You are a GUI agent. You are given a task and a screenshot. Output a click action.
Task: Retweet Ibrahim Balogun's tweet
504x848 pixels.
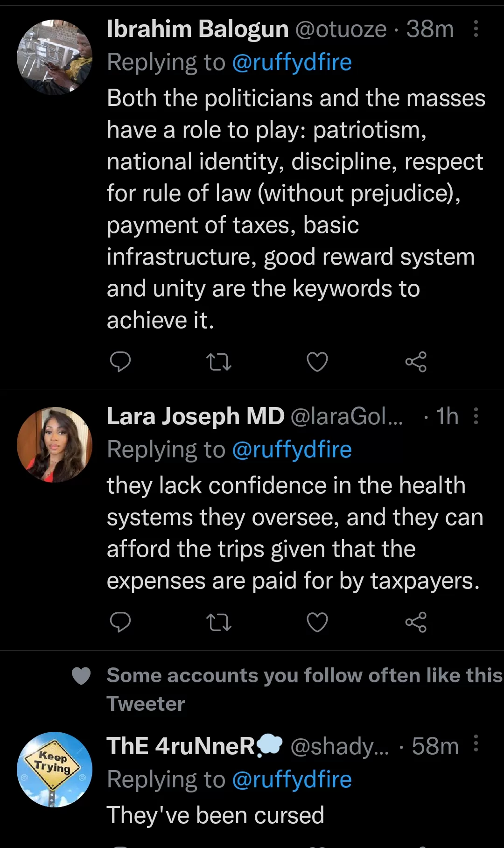click(x=218, y=362)
